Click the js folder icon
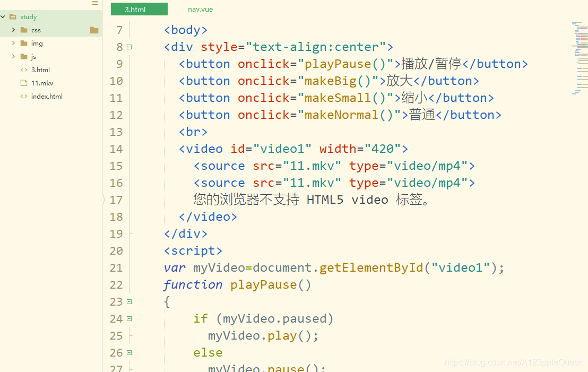 [23, 56]
